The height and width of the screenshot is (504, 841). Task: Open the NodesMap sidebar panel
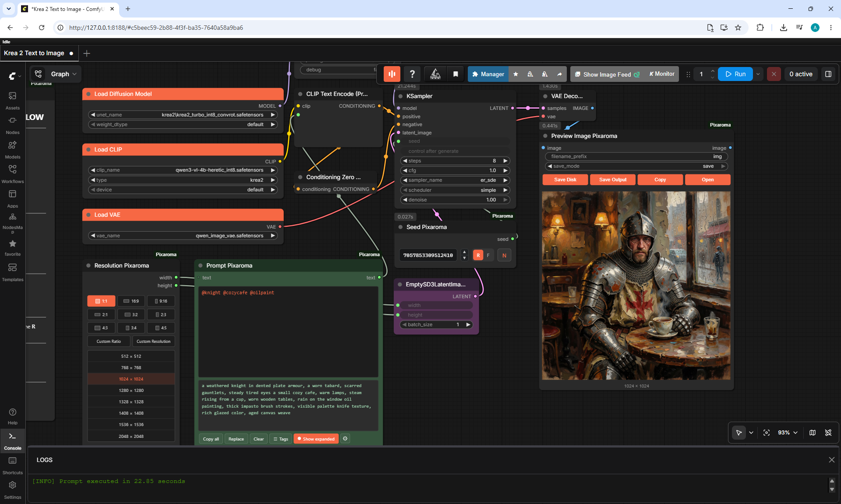tap(12, 223)
